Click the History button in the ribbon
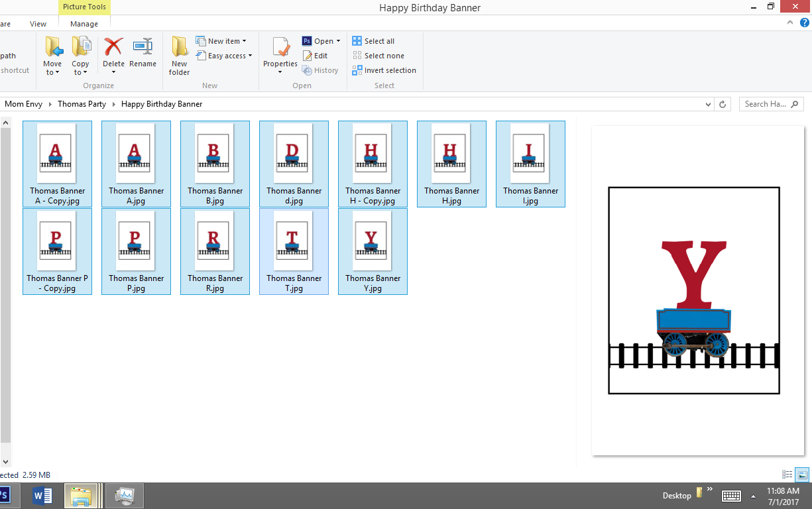812x509 pixels. (x=320, y=70)
